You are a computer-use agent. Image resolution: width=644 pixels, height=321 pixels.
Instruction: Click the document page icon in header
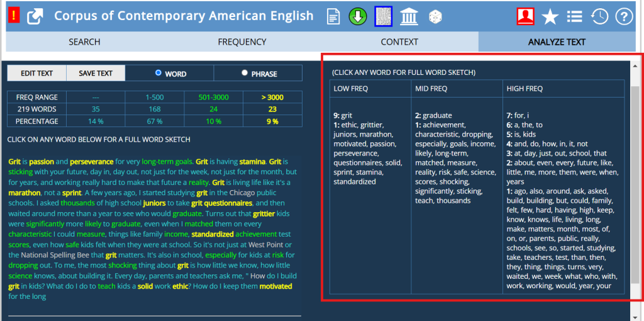pyautogui.click(x=333, y=16)
